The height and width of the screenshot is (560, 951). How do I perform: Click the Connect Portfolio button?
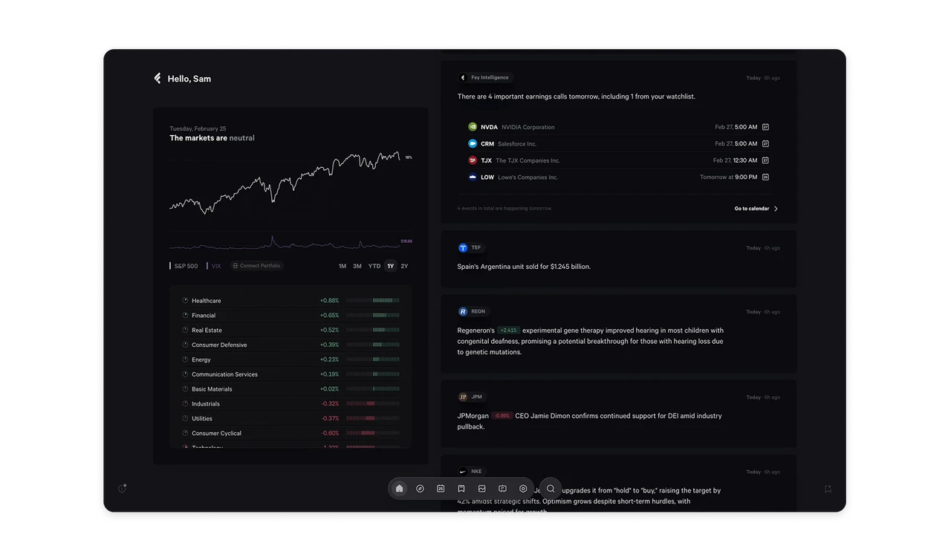click(x=256, y=266)
